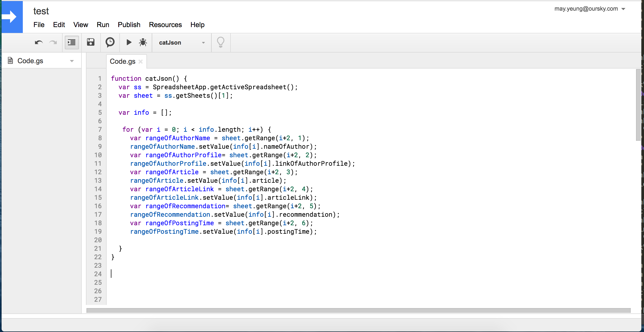Click the Undo icon
The height and width of the screenshot is (332, 644).
pyautogui.click(x=38, y=42)
